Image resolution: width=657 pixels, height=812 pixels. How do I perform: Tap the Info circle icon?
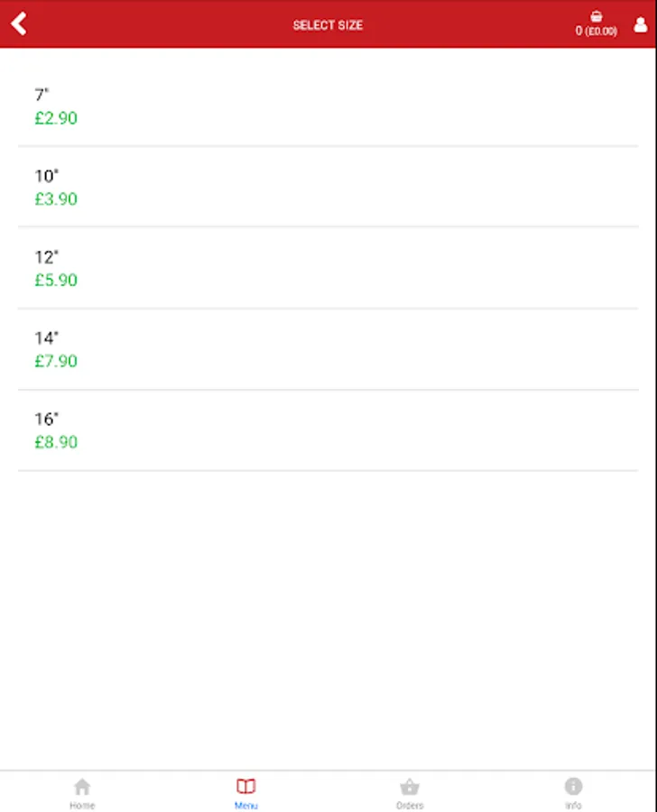point(573,786)
